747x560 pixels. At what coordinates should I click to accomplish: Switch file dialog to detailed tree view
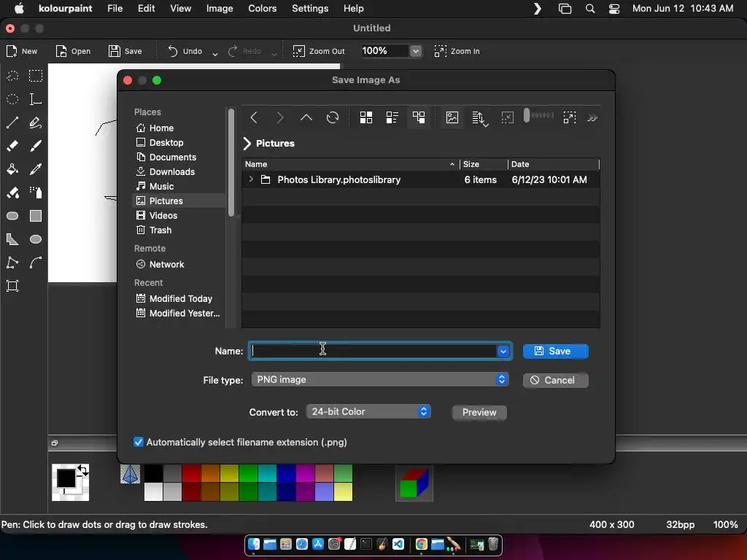click(419, 117)
